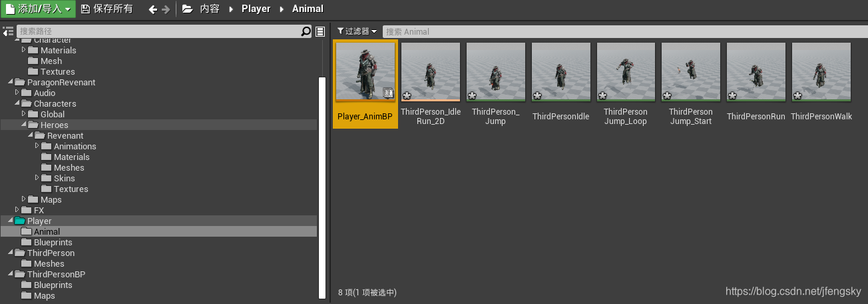This screenshot has height=304, width=868.
Task: Select the Materials folder under Revenant
Action: (x=71, y=157)
